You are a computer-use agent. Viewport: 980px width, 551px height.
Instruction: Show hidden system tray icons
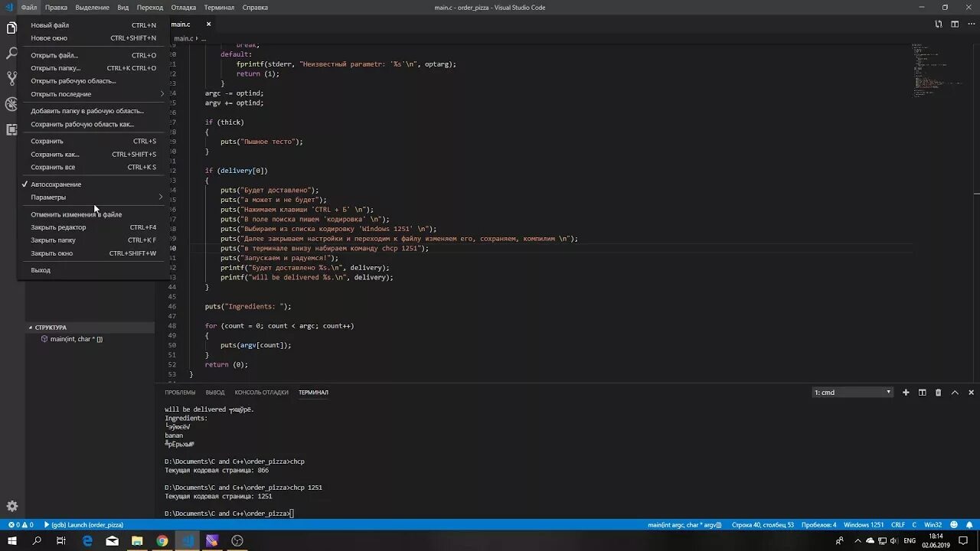pos(859,541)
